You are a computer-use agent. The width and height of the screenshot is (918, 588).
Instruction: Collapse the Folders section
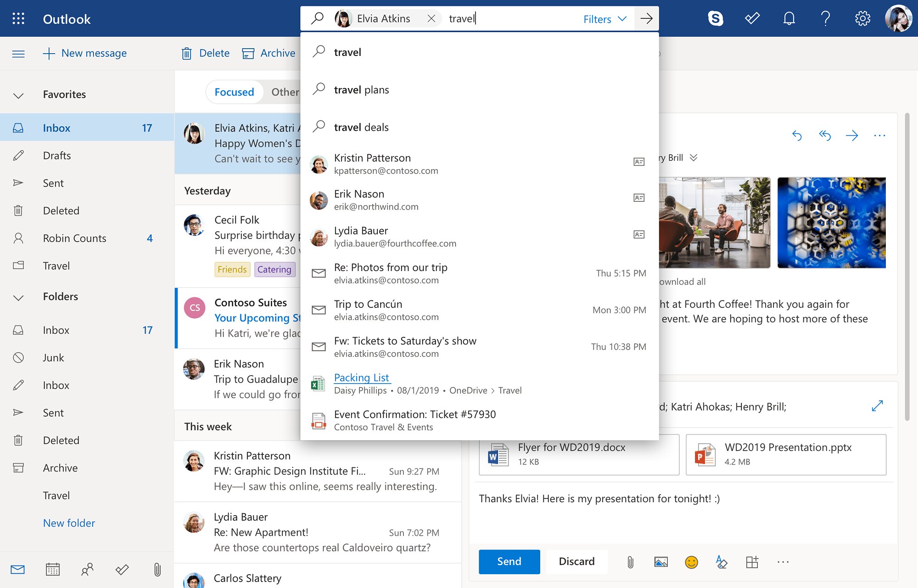coord(18,297)
